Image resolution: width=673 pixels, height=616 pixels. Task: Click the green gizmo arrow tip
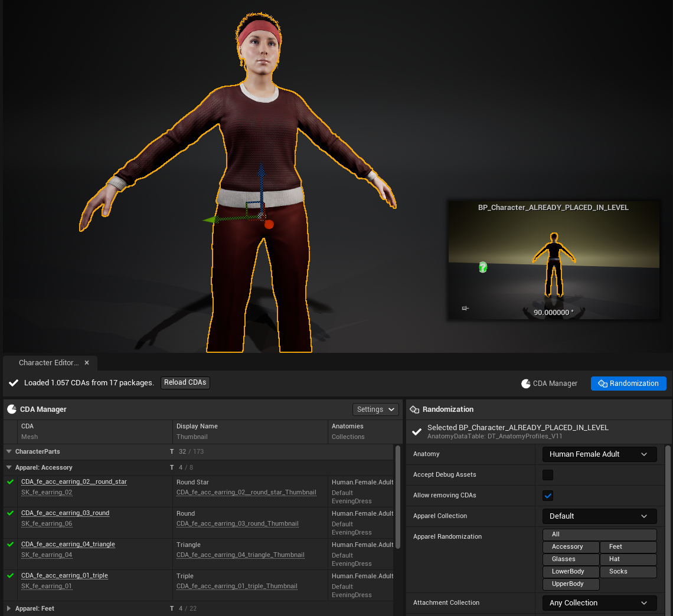pos(208,220)
